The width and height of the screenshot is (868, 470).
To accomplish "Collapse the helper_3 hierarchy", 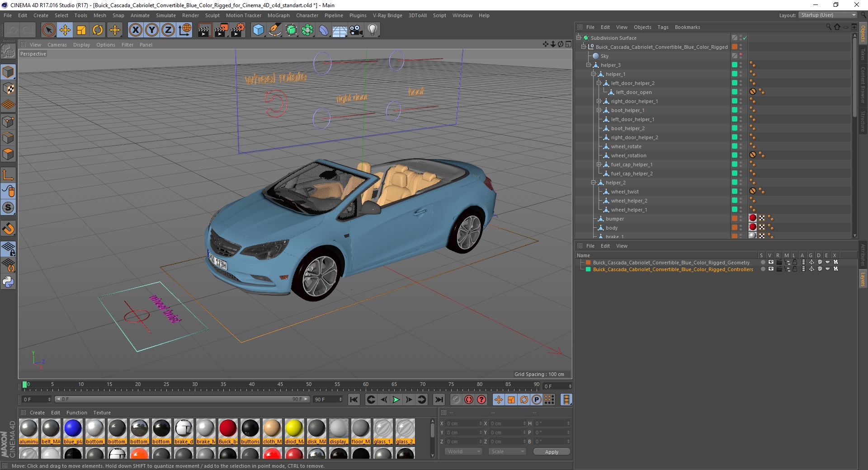I will pyautogui.click(x=589, y=65).
